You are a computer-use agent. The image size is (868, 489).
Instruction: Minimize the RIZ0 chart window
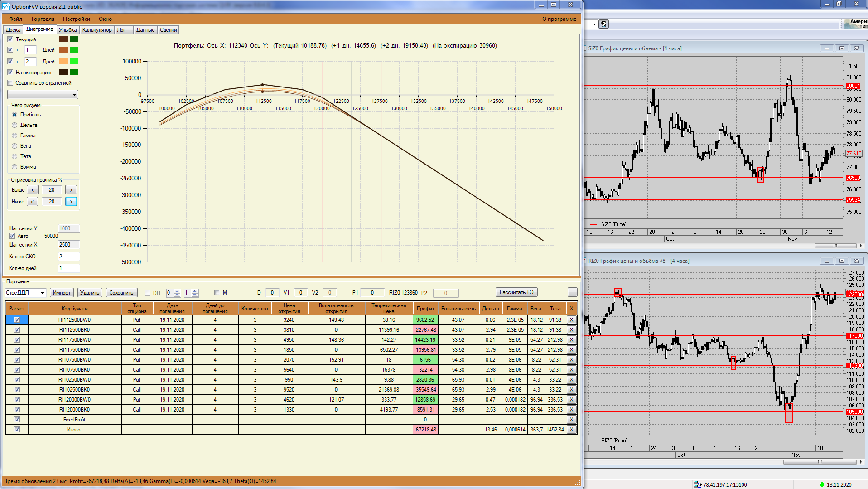tap(827, 261)
